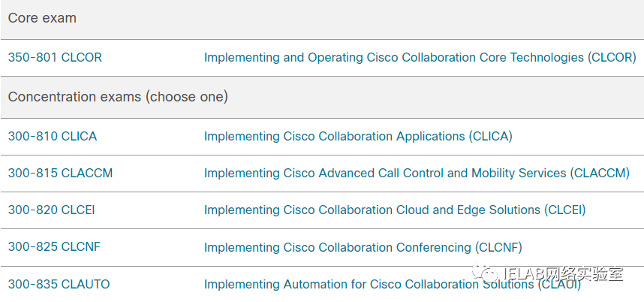Click the WeChat logo watermark icon

click(485, 273)
